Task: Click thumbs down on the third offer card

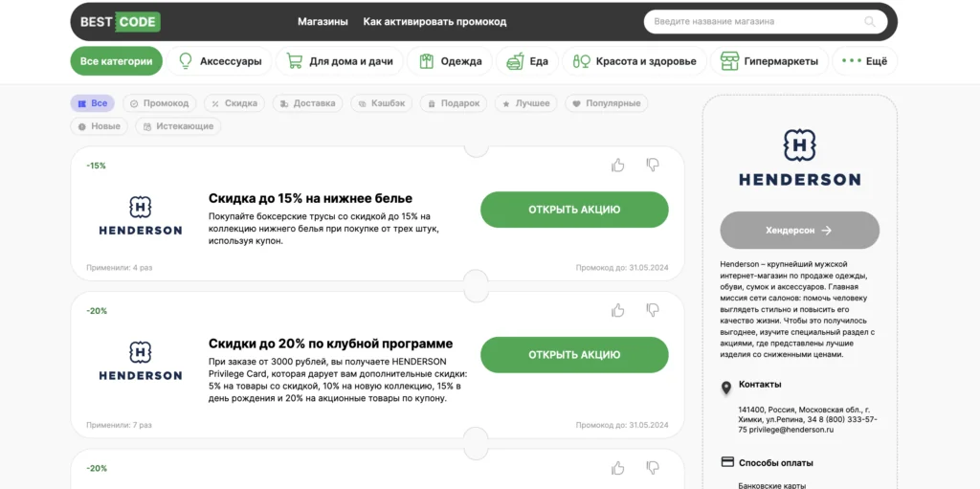Action: (653, 468)
